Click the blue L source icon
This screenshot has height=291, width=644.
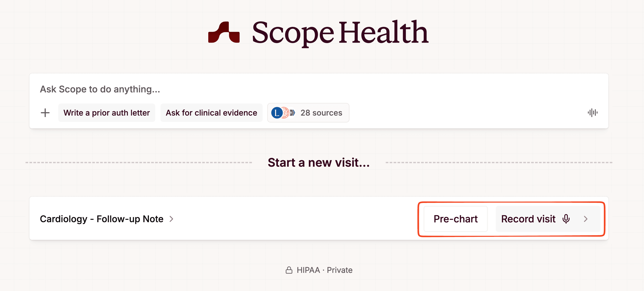click(277, 113)
